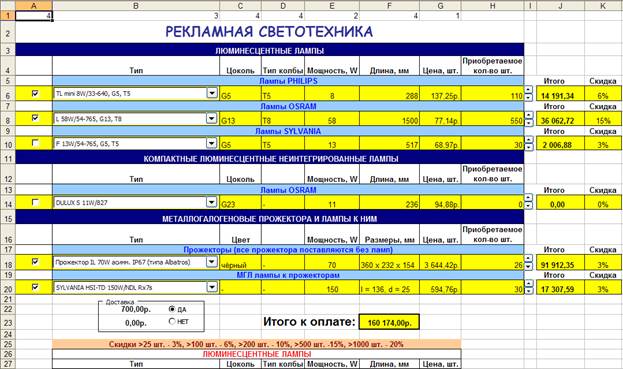623x369 pixels.
Task: Click the quantity cell 550
Action: [x=493, y=119]
